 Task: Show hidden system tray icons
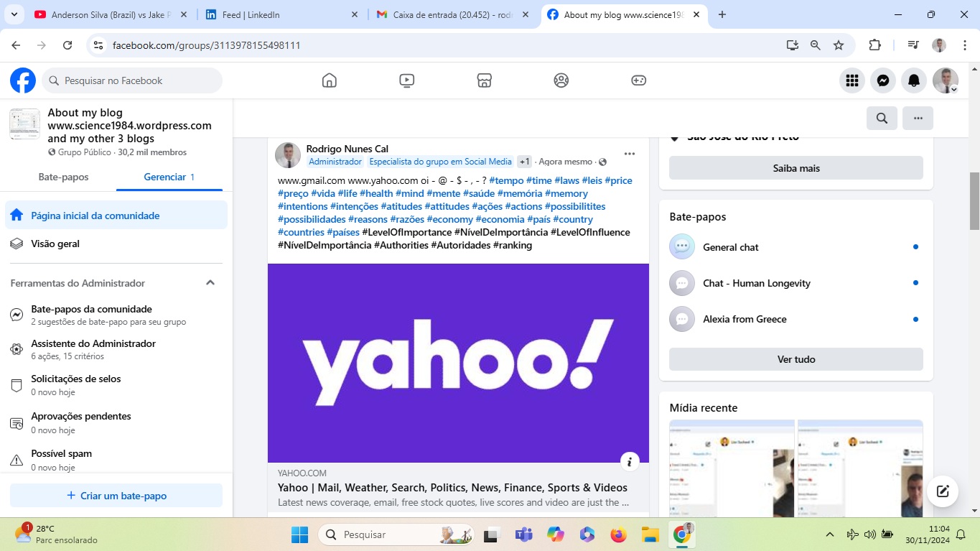click(830, 534)
